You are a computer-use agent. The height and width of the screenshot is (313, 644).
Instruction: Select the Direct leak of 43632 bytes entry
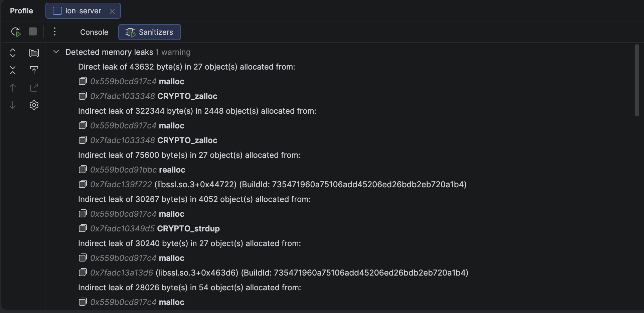click(x=186, y=67)
